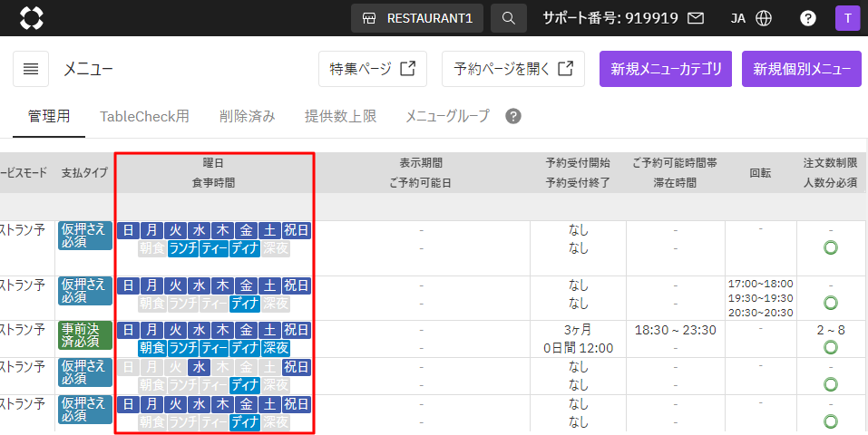This screenshot has height=435, width=868.
Task: Click the mail envelope icon beside support number
Action: pos(696,18)
